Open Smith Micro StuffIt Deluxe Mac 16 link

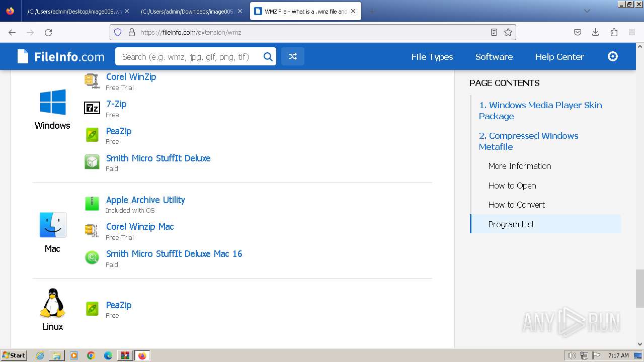click(x=174, y=254)
